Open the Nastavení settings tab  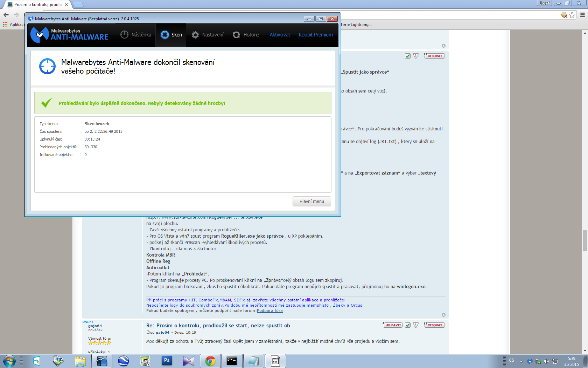tap(208, 35)
